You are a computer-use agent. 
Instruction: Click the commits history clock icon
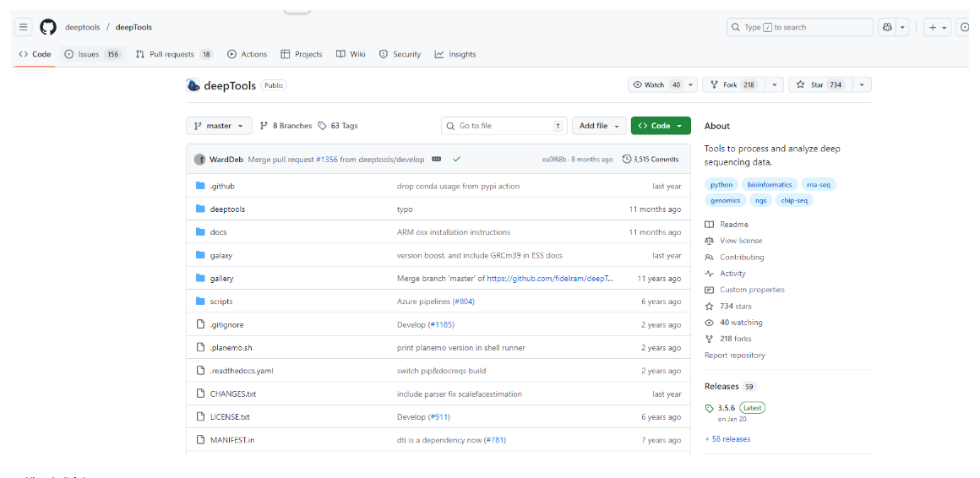click(627, 160)
